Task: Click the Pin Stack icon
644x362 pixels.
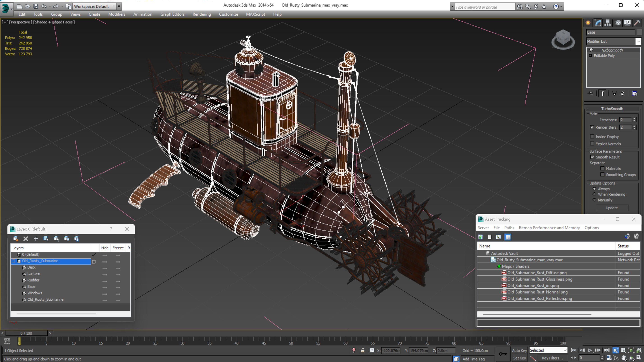Action: click(x=591, y=93)
